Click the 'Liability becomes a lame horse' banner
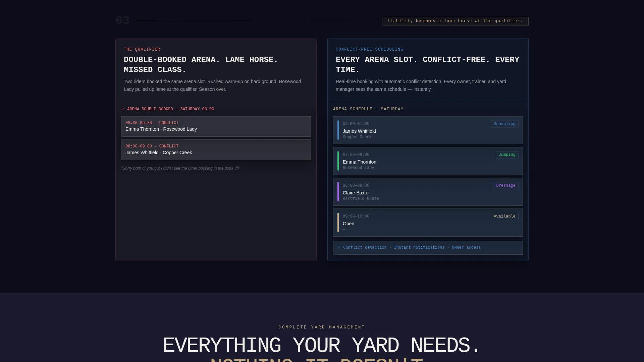The width and height of the screenshot is (644, 362). click(455, 21)
